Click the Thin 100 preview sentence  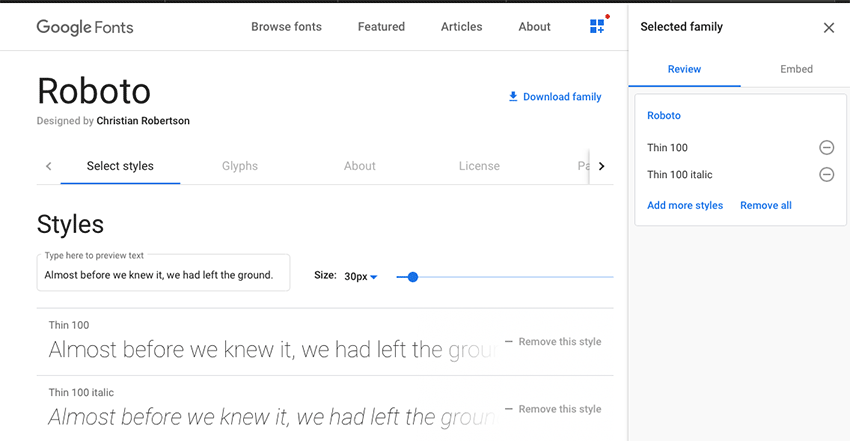click(273, 350)
